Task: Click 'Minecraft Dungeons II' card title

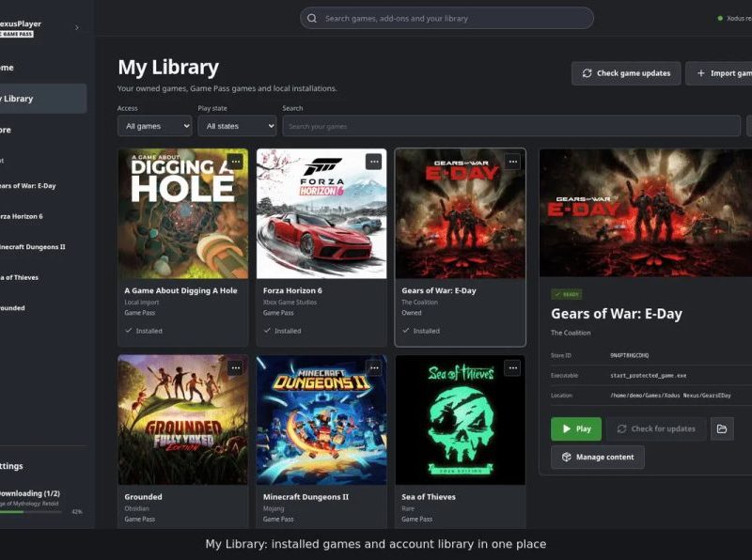Action: click(306, 497)
